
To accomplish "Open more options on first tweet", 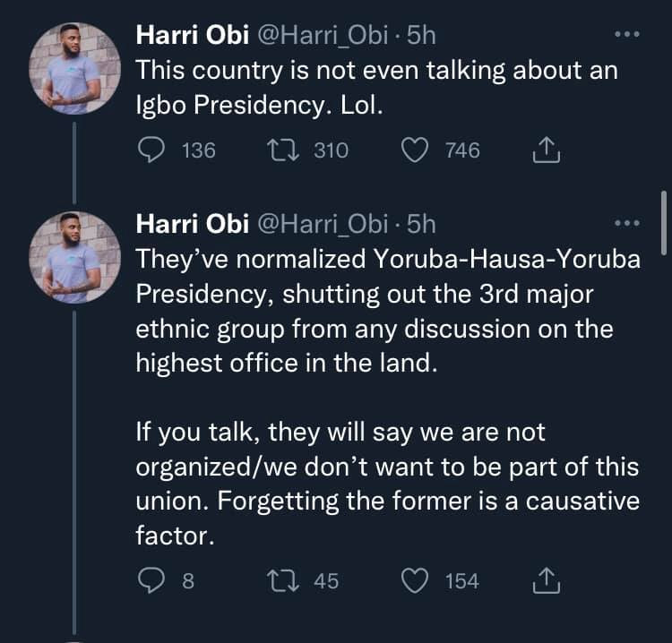I will 626,35.
